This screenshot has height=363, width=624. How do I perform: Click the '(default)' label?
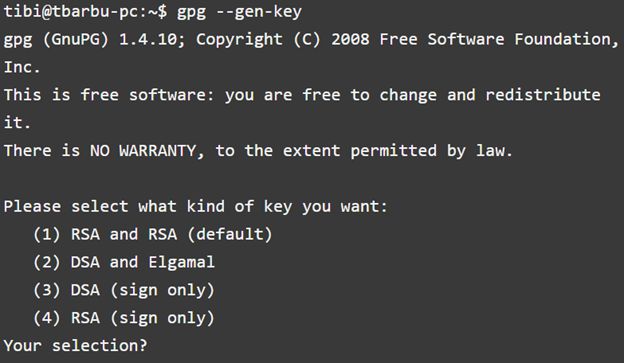click(x=230, y=234)
